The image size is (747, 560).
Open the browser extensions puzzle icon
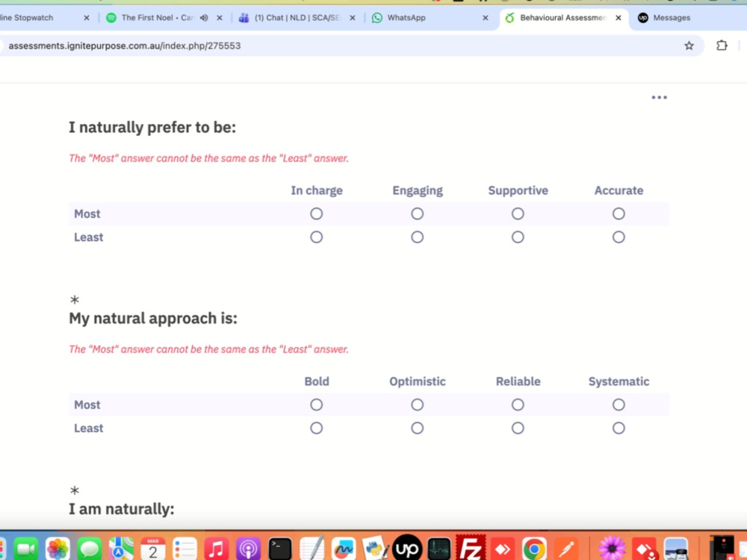pyautogui.click(x=722, y=46)
